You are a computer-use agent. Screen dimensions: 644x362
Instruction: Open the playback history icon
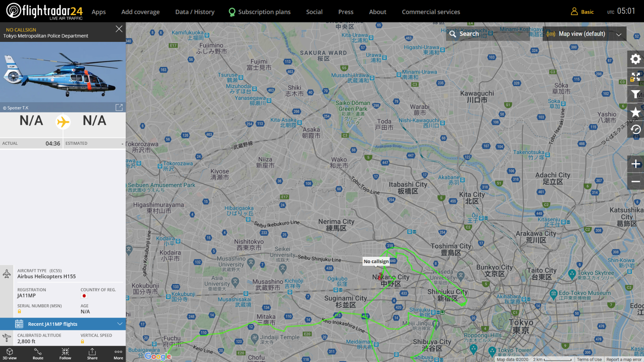(635, 130)
